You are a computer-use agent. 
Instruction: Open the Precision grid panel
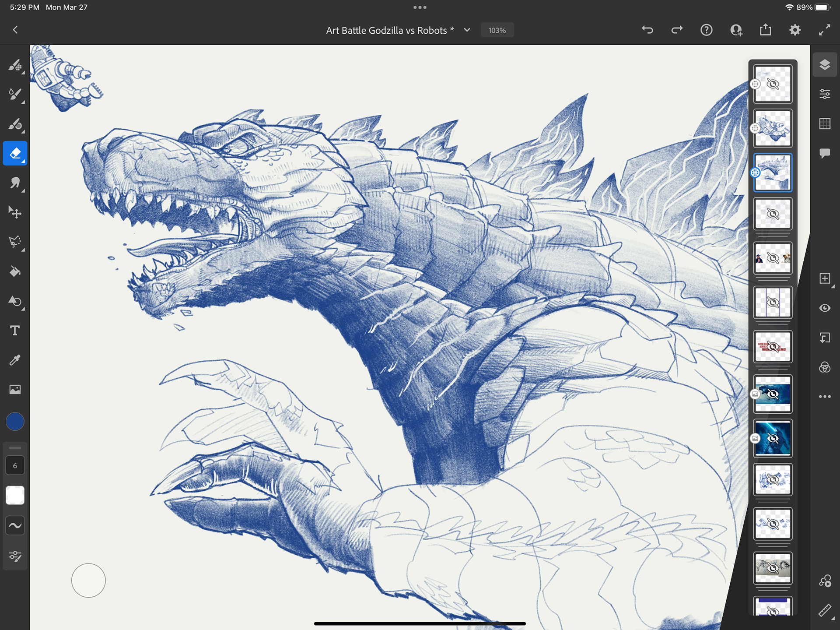[825, 124]
